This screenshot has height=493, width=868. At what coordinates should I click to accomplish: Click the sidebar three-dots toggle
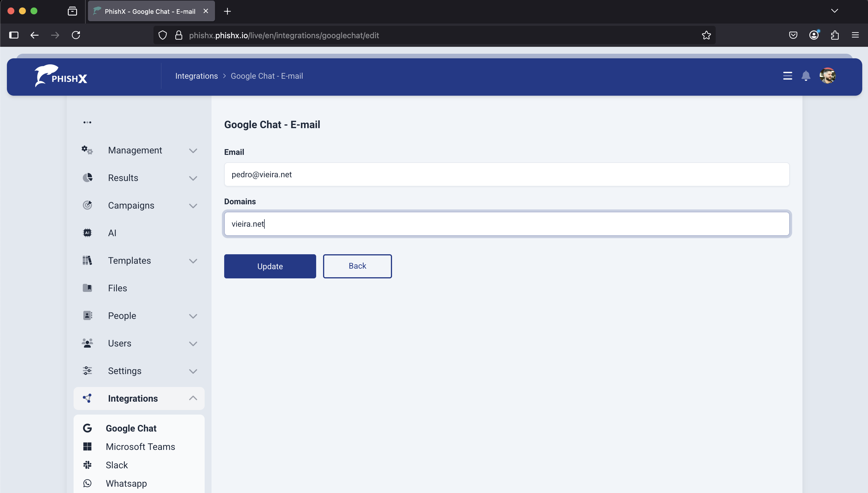tap(87, 122)
